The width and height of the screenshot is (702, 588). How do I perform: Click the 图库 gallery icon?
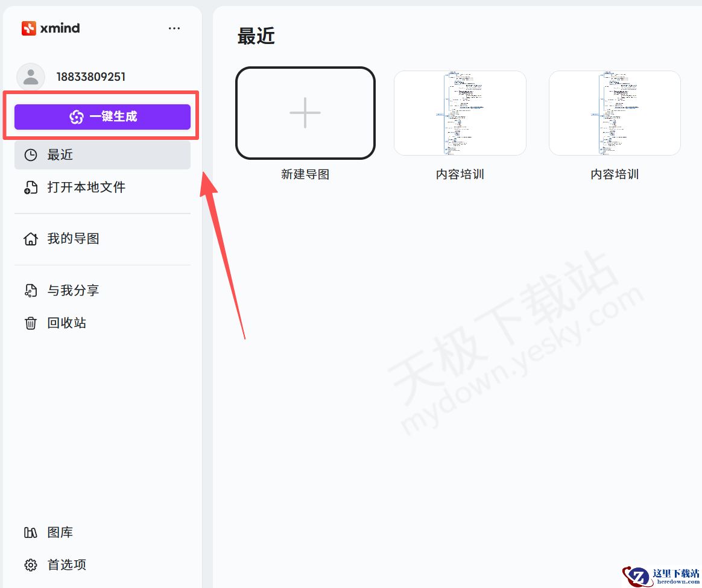[x=30, y=532]
